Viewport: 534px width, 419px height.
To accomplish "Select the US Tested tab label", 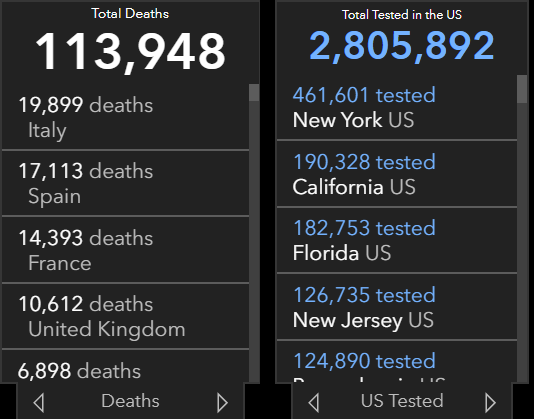I will [x=402, y=401].
